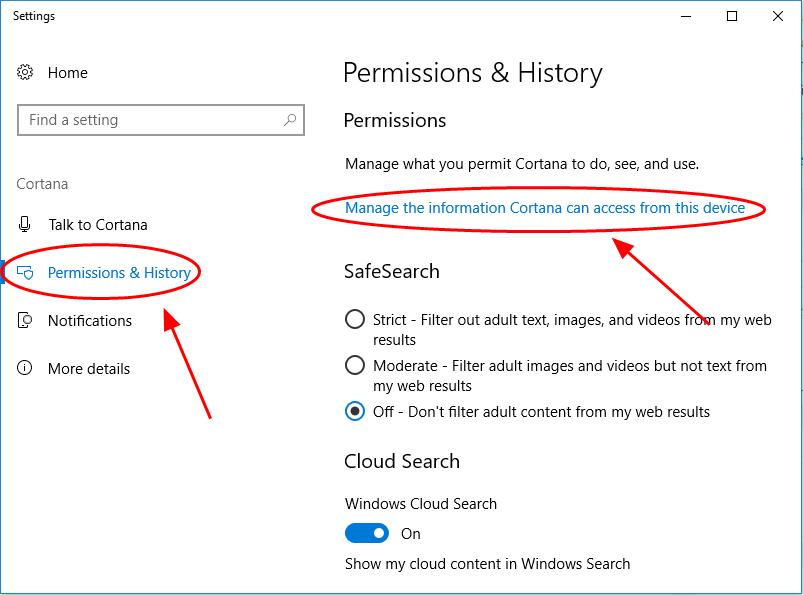Select Moderate SafeSearch radio button
The image size is (803, 595).
click(355, 366)
